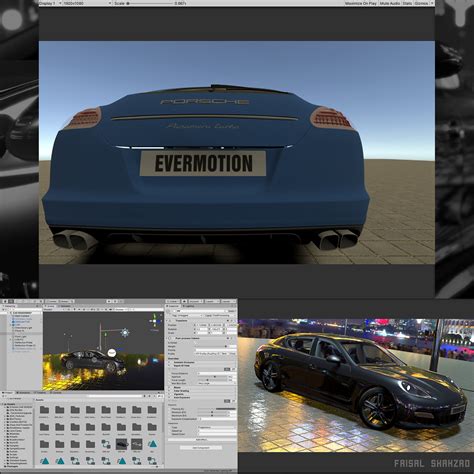This screenshot has width=474, height=474.
Task: Click the Pause button in Unity toolbar
Action: tap(115, 301)
